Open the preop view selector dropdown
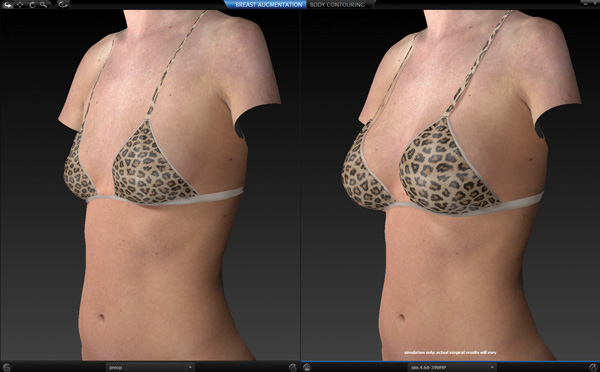 (150, 367)
